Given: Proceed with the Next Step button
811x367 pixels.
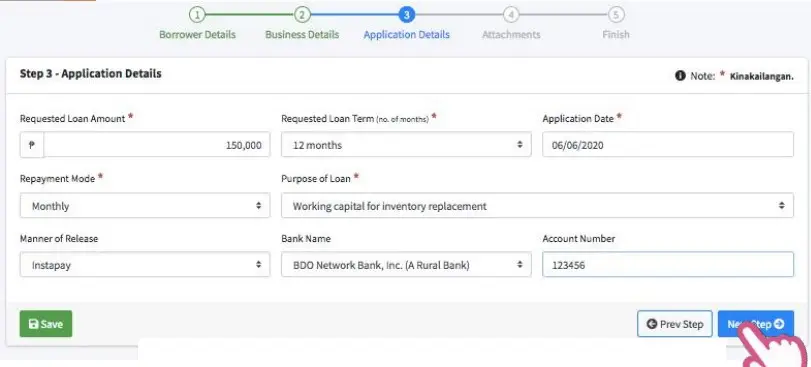Looking at the screenshot, I should pos(755,324).
